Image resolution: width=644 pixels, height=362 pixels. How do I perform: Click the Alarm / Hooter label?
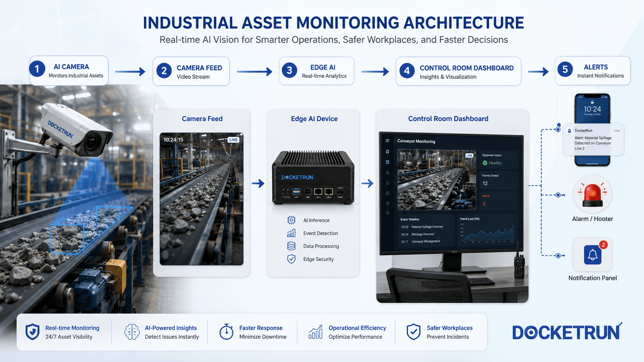[x=592, y=219]
